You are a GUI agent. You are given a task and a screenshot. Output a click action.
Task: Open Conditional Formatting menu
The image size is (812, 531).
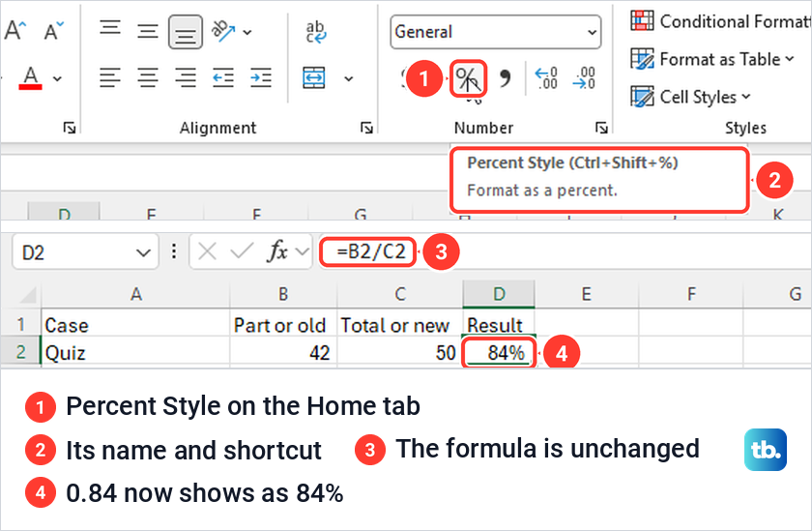720,21
